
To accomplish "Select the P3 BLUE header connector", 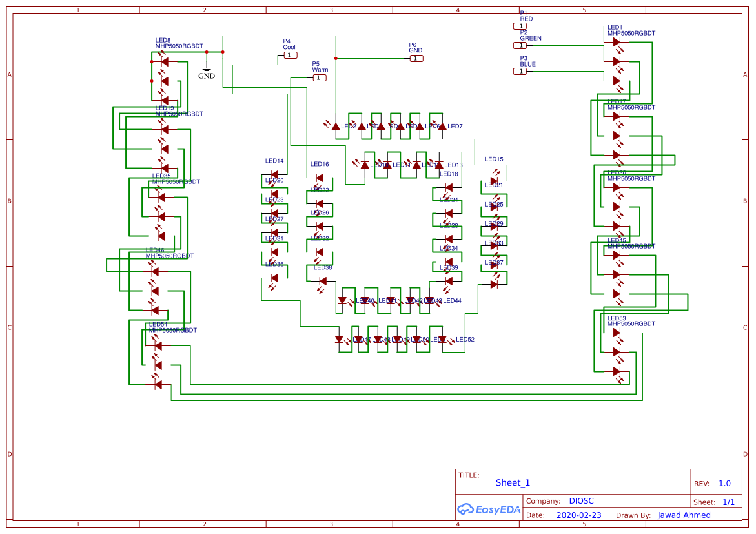I will (x=520, y=71).
